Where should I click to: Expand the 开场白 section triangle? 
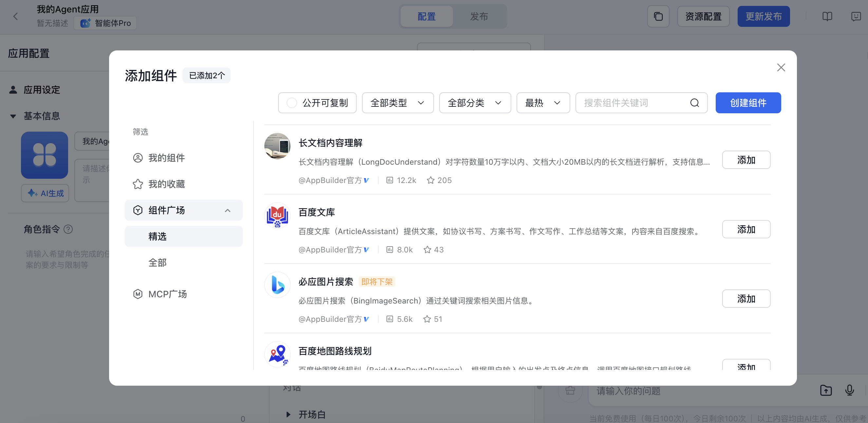click(289, 414)
